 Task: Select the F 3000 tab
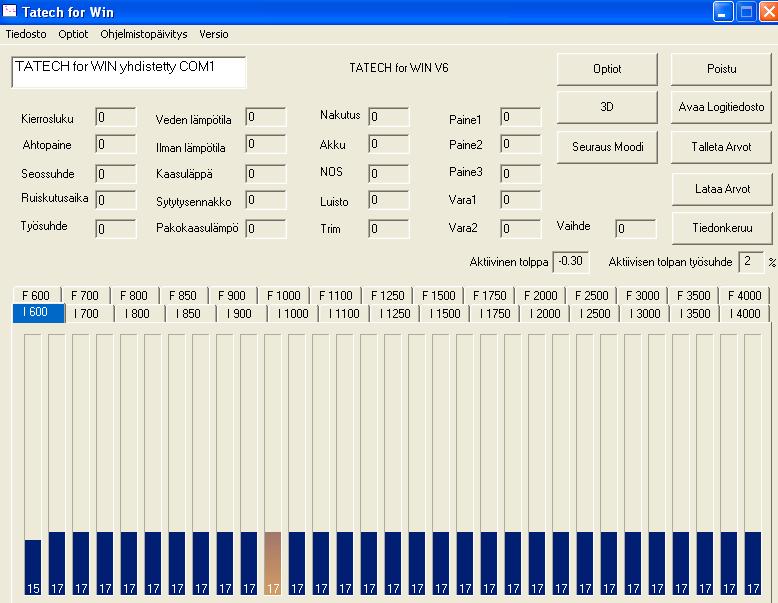coord(643,296)
